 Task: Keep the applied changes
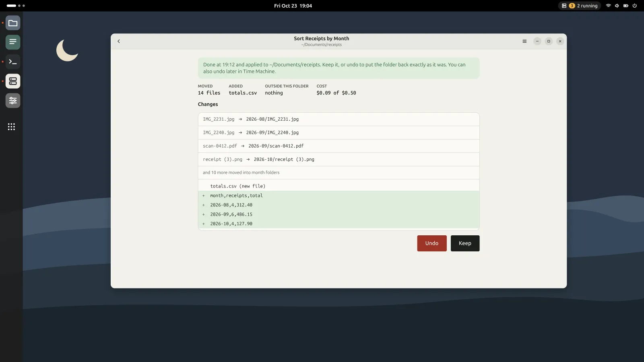click(x=465, y=243)
